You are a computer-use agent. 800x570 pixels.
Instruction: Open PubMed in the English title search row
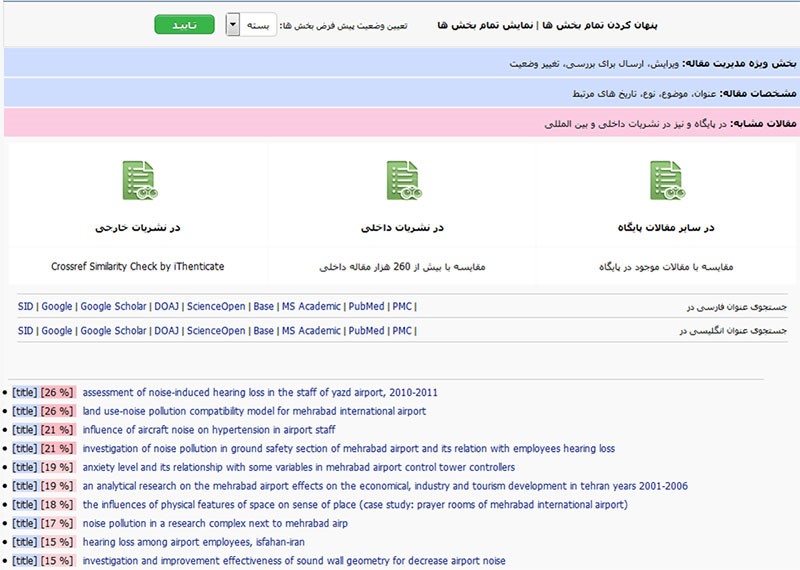pos(365,331)
